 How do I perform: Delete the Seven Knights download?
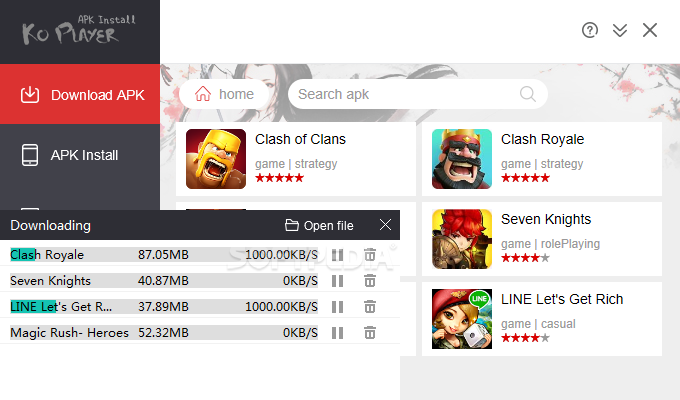370,281
